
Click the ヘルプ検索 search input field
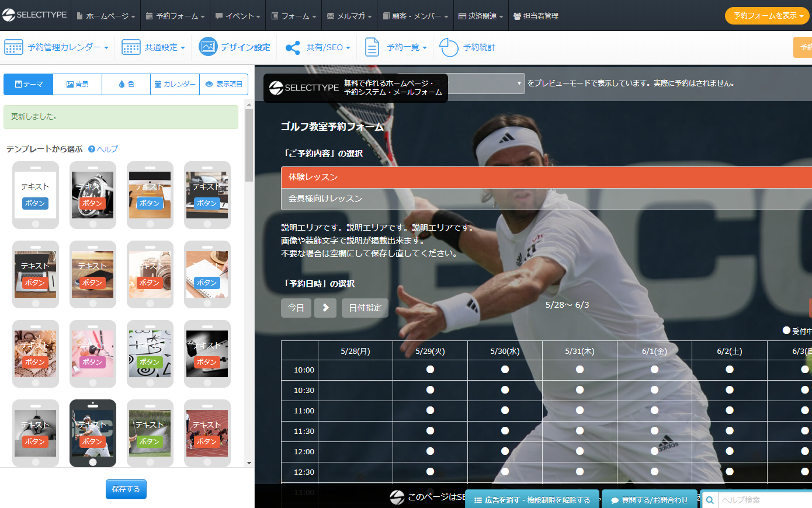[x=762, y=500]
